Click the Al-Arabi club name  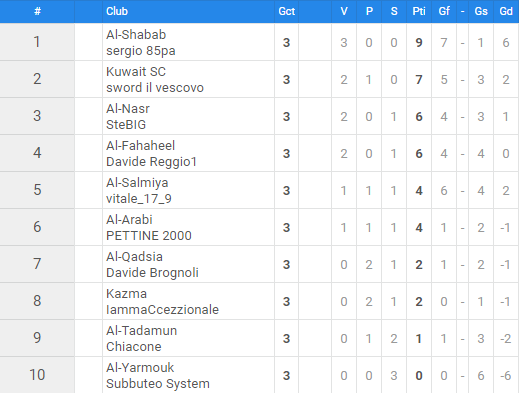pos(129,220)
